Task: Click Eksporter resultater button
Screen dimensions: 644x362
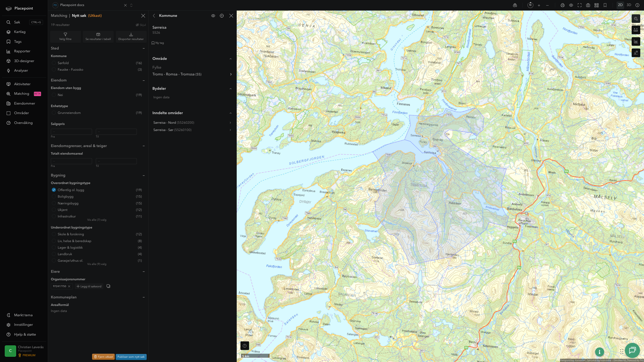Action: 131,37
